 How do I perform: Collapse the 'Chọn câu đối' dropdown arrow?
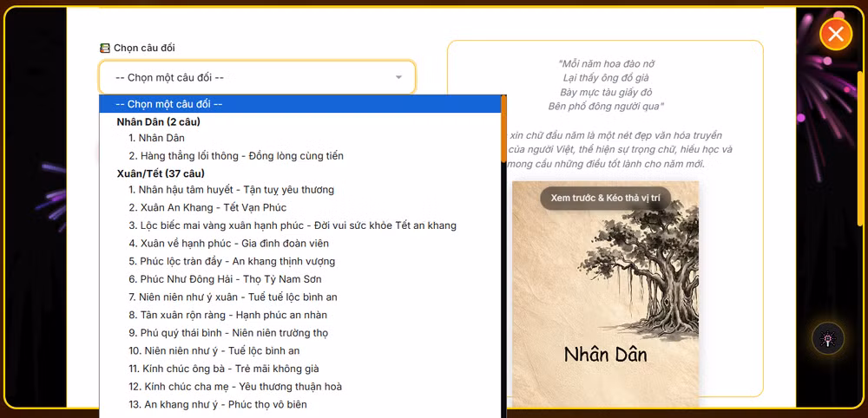[x=398, y=77]
